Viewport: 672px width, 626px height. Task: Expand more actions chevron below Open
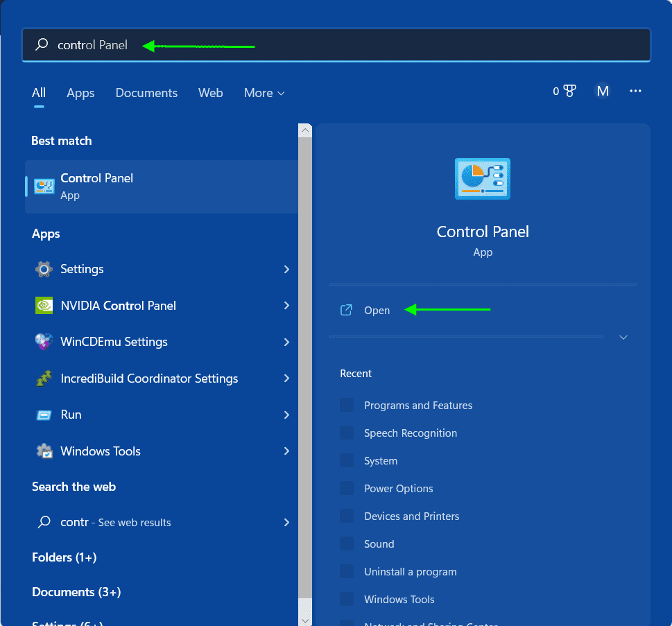click(623, 337)
